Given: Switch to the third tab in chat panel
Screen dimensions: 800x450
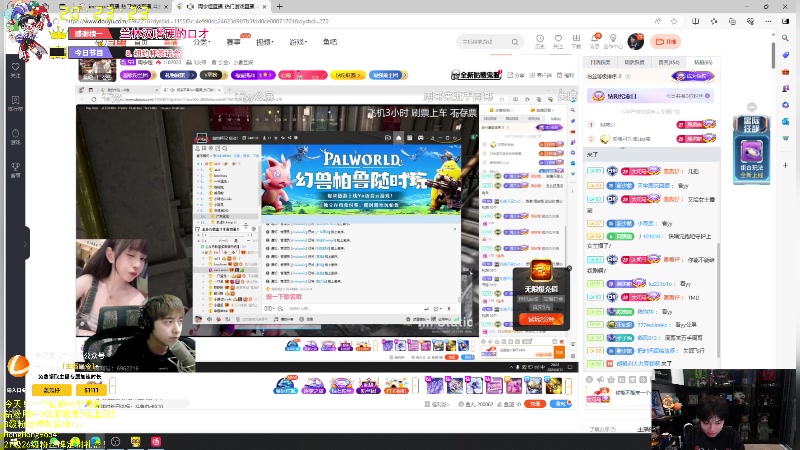Looking at the screenshot, I should point(668,62).
